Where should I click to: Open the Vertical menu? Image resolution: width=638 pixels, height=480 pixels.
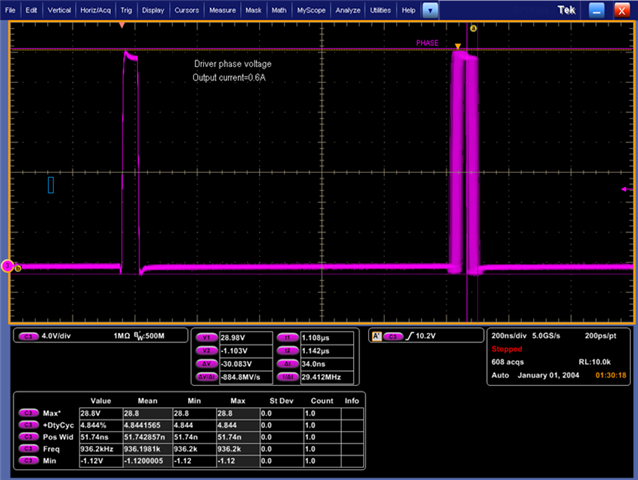tap(59, 10)
